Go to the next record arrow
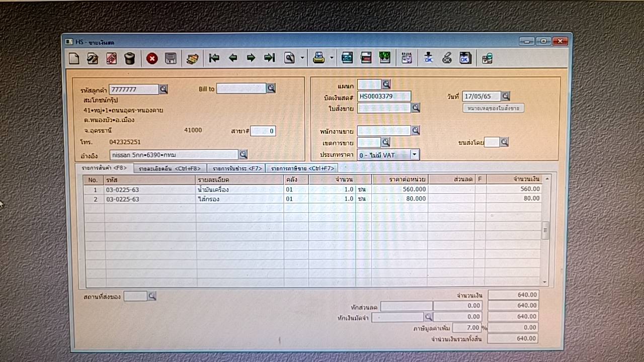The image size is (644, 362). coord(251,58)
